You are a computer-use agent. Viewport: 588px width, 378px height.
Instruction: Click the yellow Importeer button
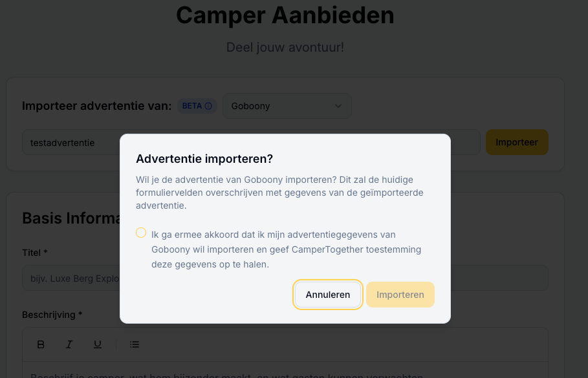516,142
